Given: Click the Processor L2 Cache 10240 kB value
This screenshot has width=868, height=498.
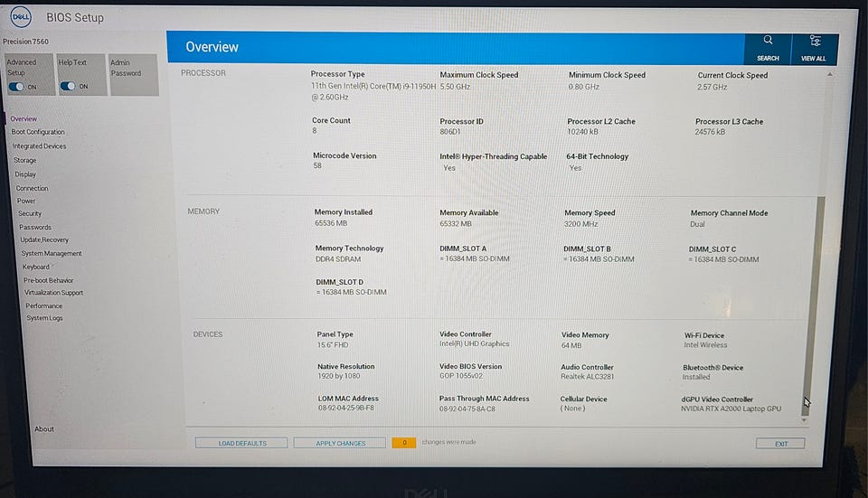Looking at the screenshot, I should pyautogui.click(x=582, y=132).
